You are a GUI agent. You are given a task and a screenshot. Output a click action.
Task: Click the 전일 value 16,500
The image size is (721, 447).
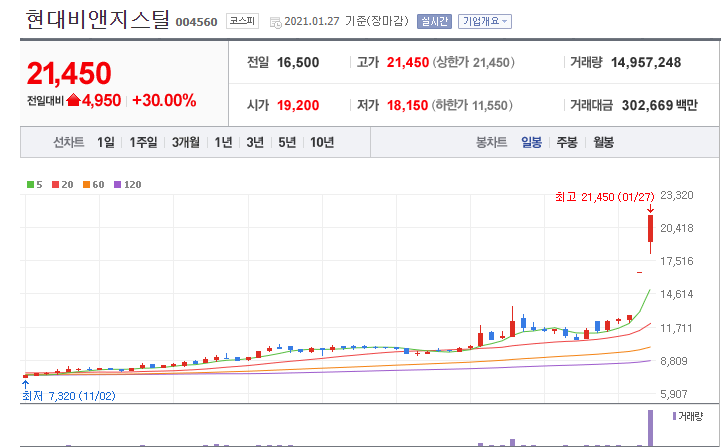(298, 63)
